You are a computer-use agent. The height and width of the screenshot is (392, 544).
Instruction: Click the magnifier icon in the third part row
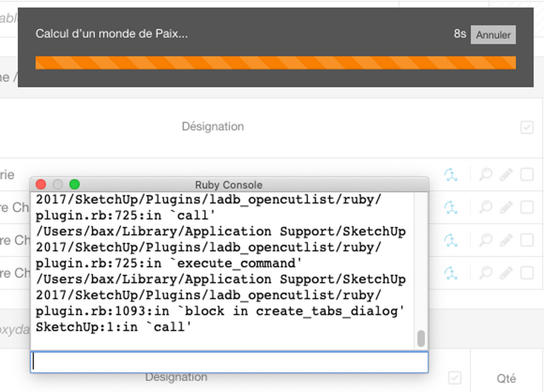tap(486, 240)
